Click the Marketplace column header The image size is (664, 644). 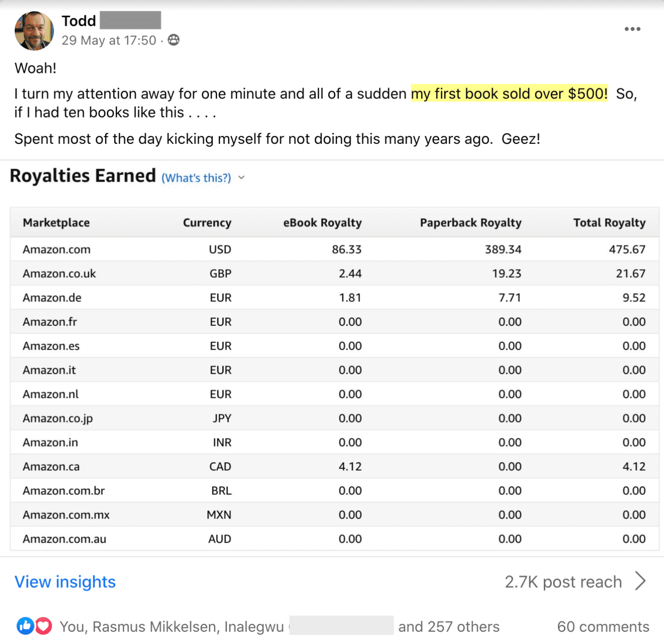(56, 223)
